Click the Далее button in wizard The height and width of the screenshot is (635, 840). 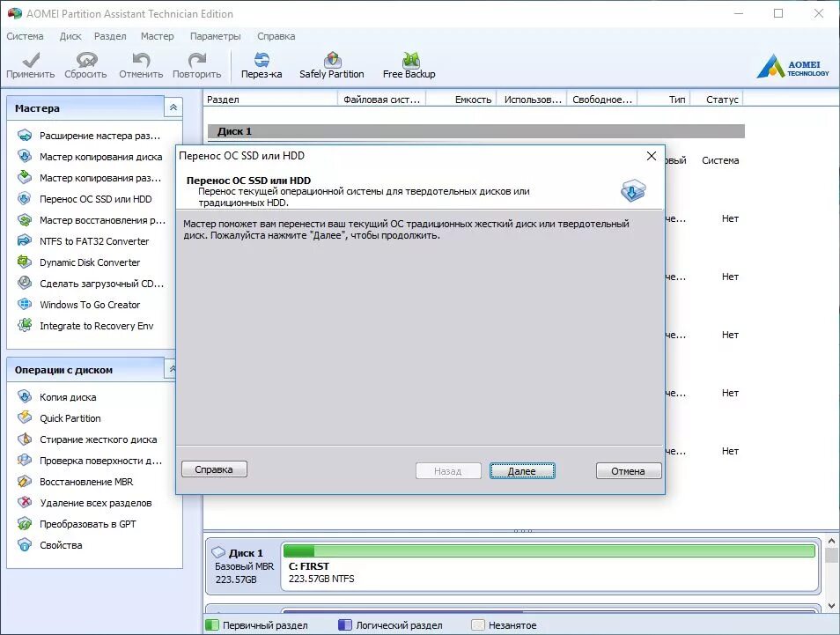tap(522, 471)
